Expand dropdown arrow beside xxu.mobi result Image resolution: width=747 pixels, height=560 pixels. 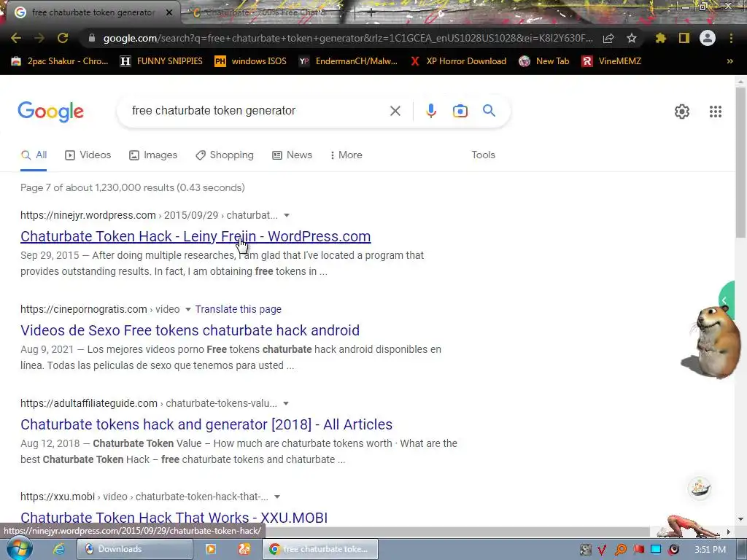click(x=276, y=497)
